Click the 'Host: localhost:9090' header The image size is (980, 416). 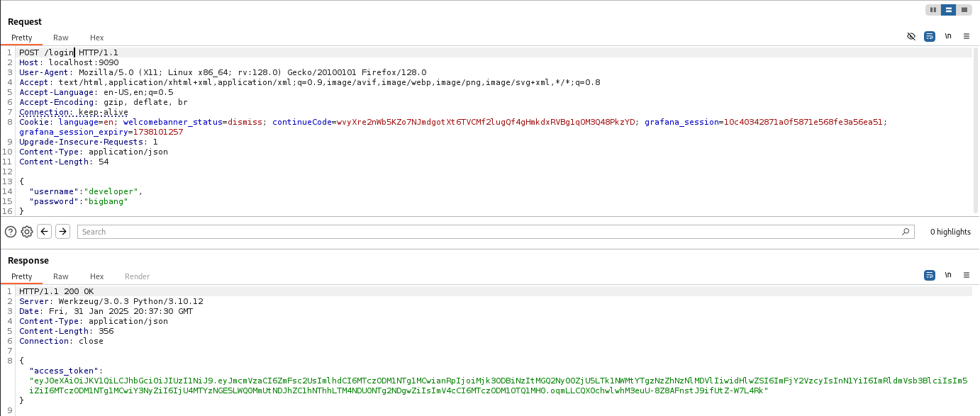coord(69,62)
